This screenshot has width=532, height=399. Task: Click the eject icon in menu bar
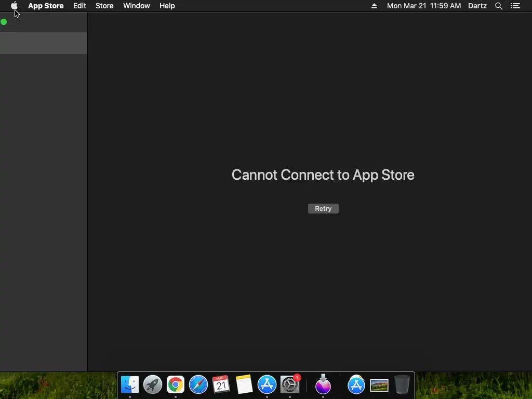374,6
